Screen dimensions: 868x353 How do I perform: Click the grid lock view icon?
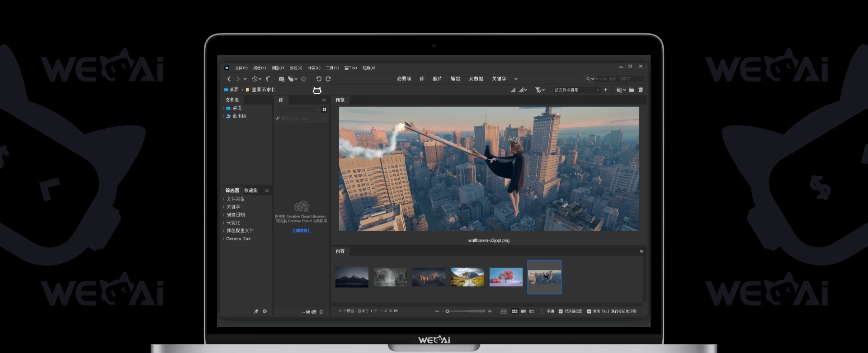point(503,311)
